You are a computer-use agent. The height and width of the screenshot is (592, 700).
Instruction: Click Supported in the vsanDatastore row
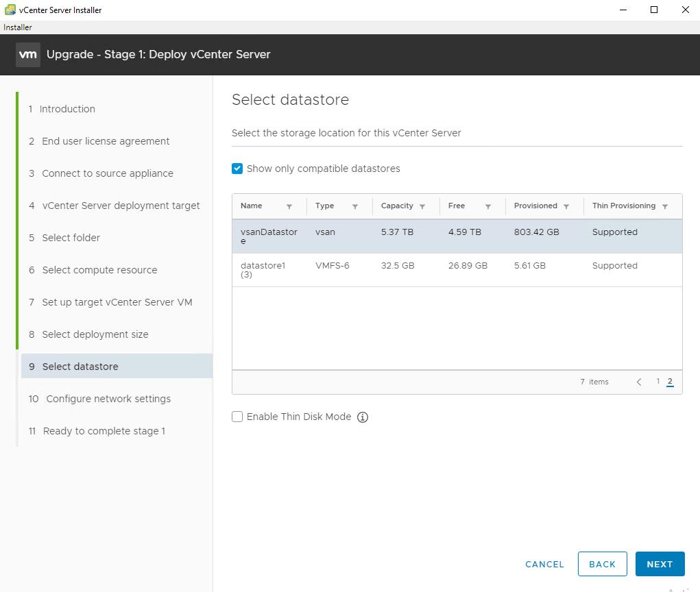615,232
